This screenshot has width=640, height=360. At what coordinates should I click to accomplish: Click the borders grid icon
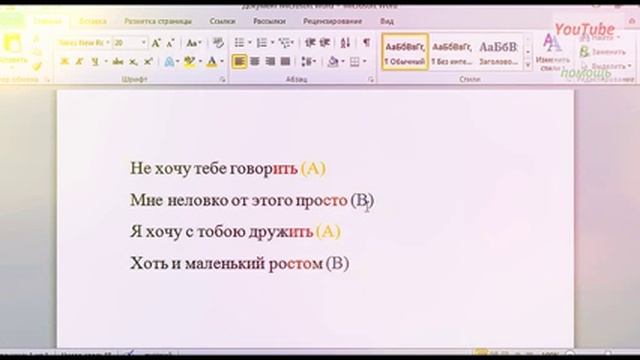click(355, 62)
